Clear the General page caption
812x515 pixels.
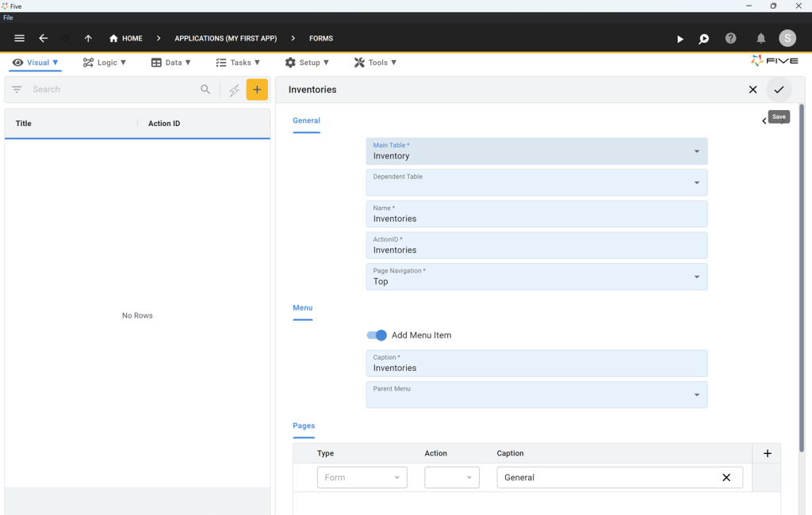(726, 477)
